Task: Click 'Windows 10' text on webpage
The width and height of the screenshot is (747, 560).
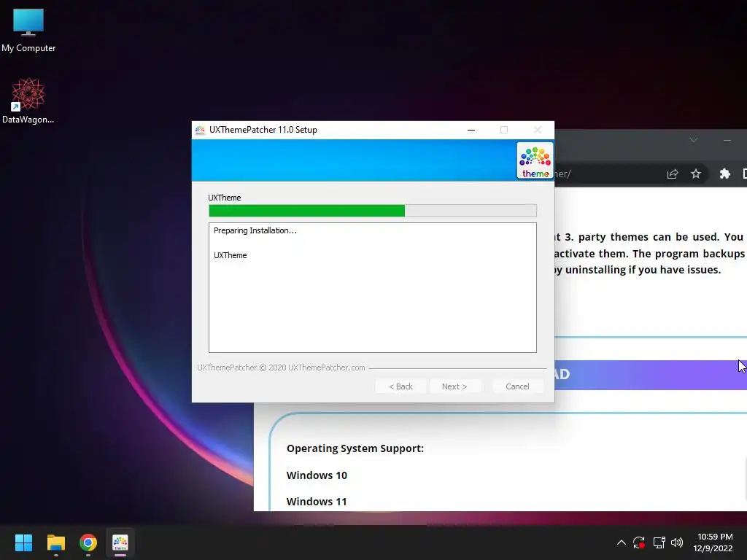Action: click(x=317, y=475)
